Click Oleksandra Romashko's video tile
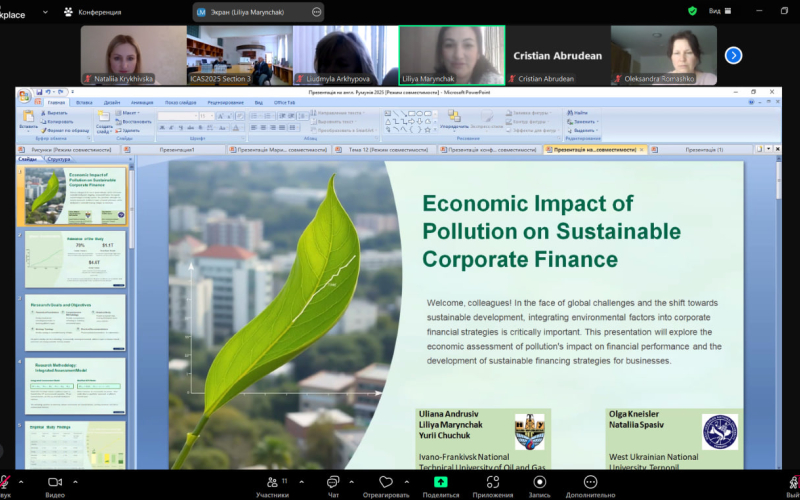The width and height of the screenshot is (800, 500). click(x=664, y=55)
